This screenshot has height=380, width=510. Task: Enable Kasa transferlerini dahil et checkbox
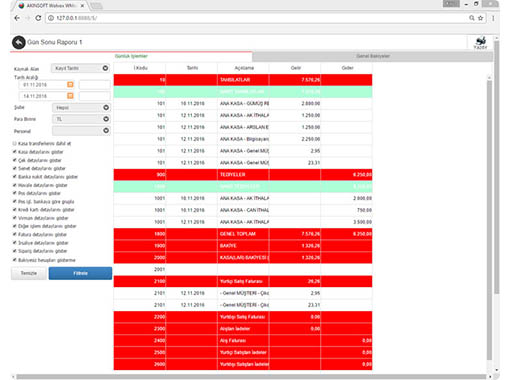click(x=14, y=143)
